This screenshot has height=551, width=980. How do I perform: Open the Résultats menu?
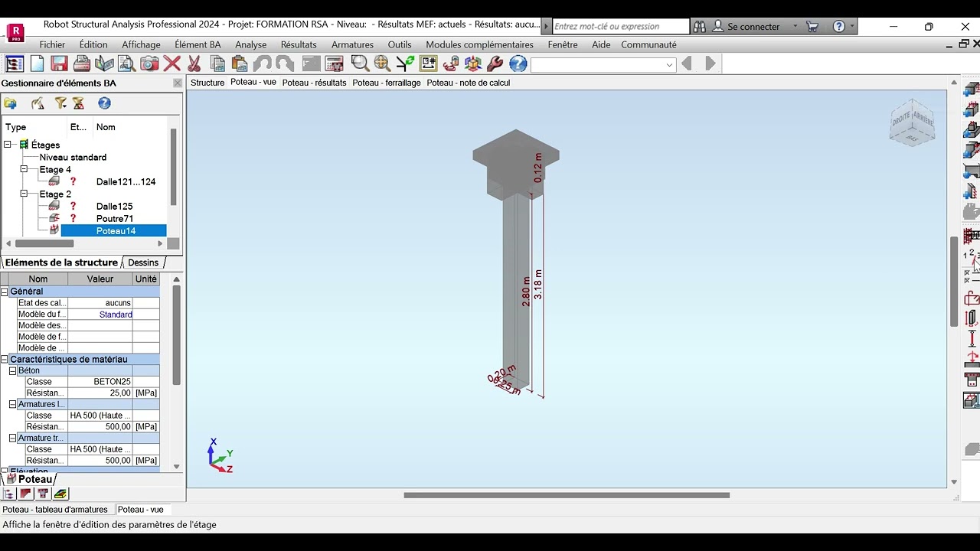[x=299, y=44]
